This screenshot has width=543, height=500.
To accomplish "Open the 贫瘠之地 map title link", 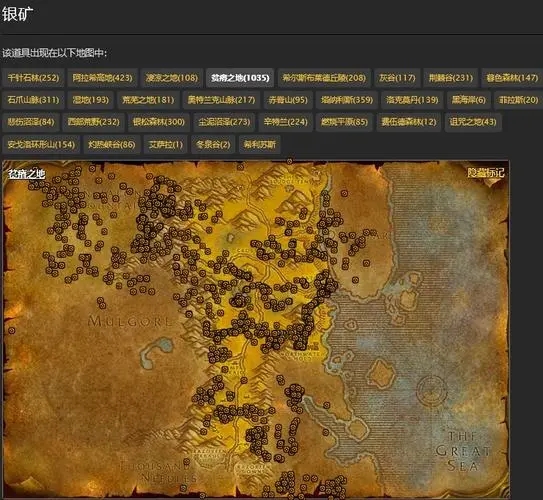I will (x=27, y=174).
